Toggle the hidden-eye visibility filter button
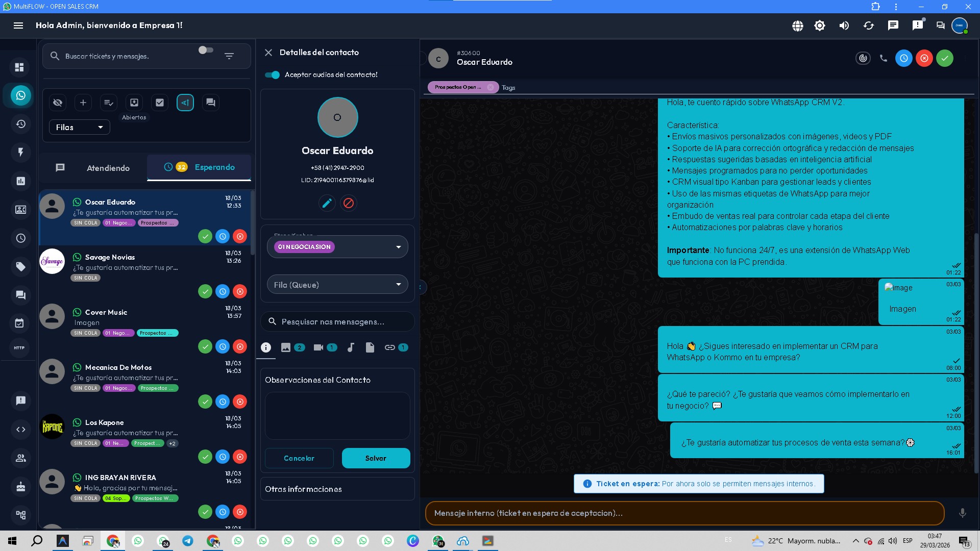Viewport: 980px width, 551px height. [x=58, y=103]
